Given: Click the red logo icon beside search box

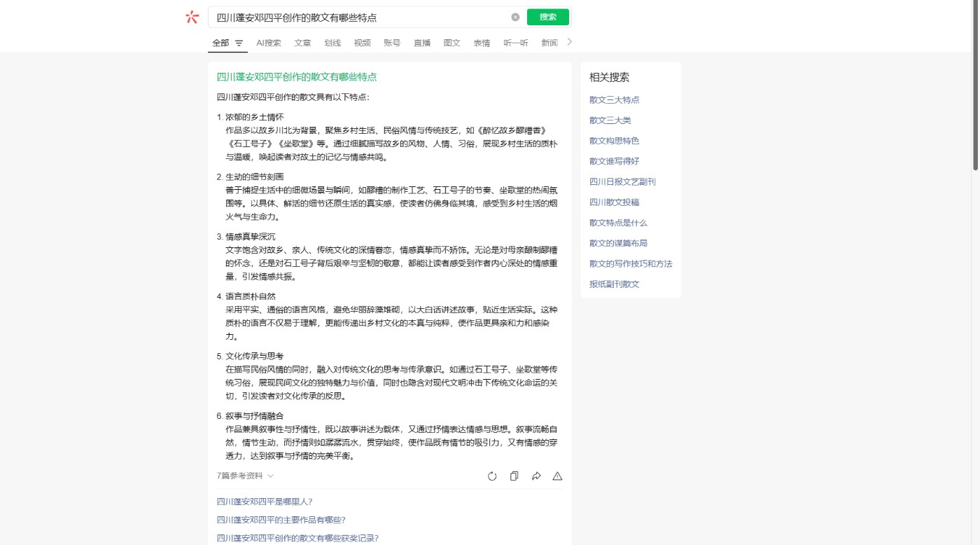Looking at the screenshot, I should tap(192, 18).
